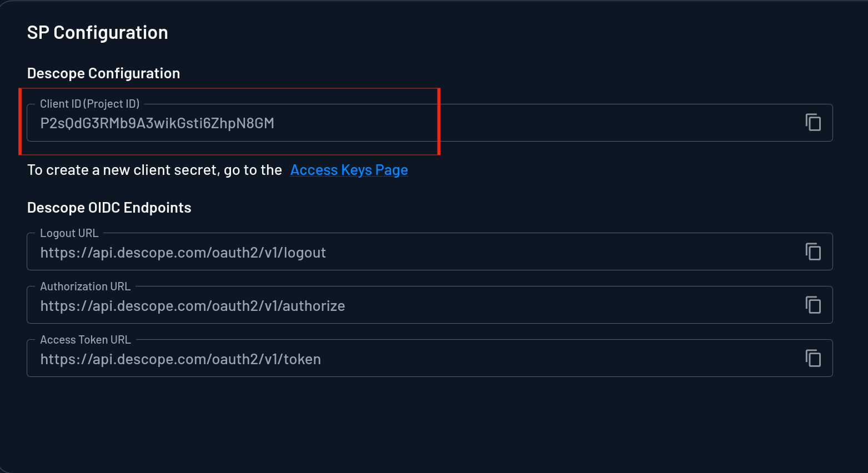Click the word "authorize" ending the Authorization URL
Viewport: 868px width, 473px height.
point(314,306)
